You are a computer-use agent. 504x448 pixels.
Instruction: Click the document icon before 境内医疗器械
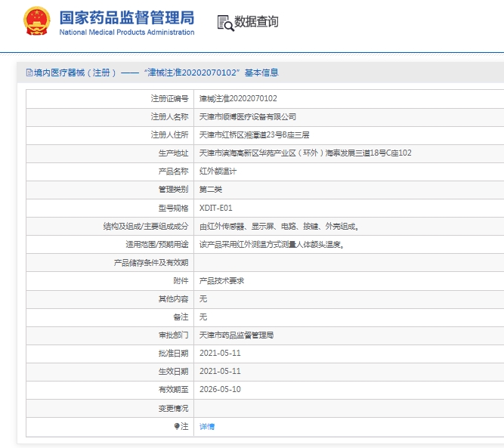pos(29,73)
